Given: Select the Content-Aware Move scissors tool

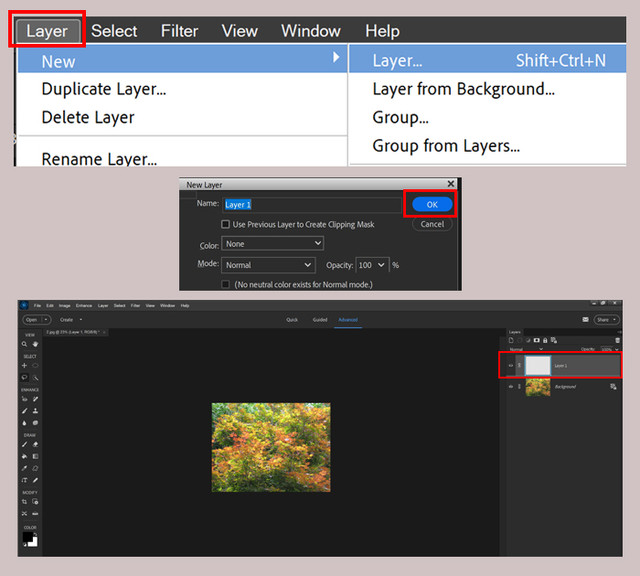Looking at the screenshot, I should 24,514.
